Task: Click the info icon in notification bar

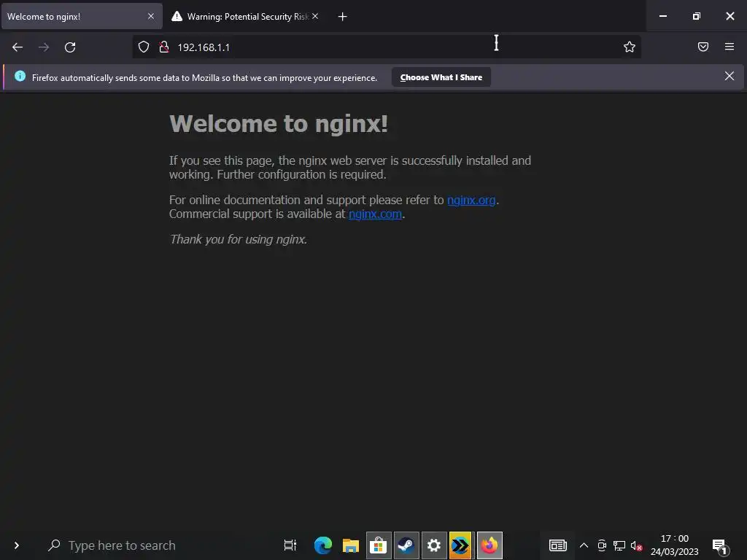Action: (x=20, y=76)
